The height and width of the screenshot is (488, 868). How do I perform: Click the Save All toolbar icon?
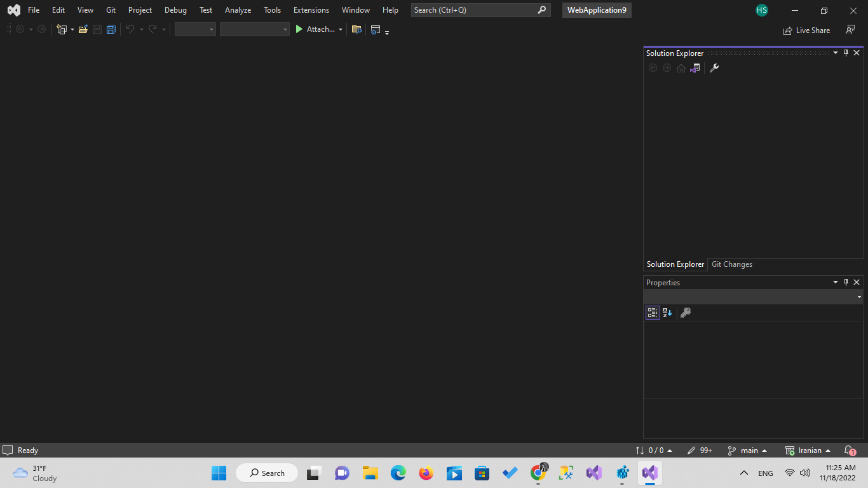(111, 29)
